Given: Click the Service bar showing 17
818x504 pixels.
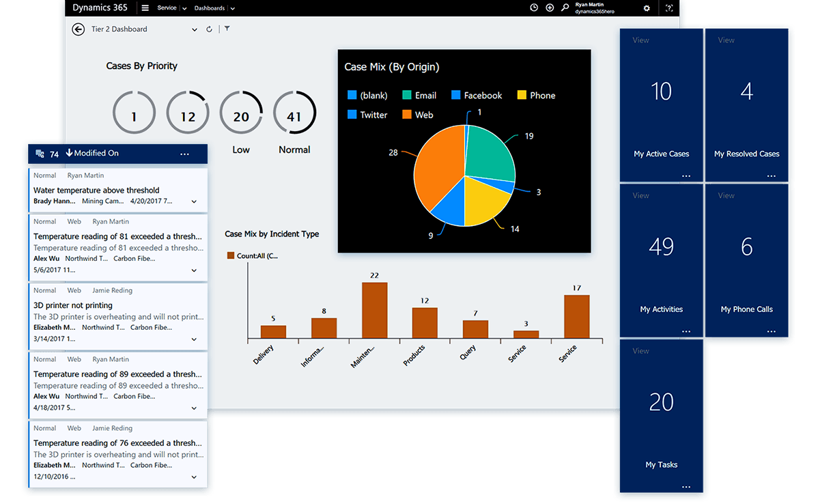Looking at the screenshot, I should click(576, 317).
